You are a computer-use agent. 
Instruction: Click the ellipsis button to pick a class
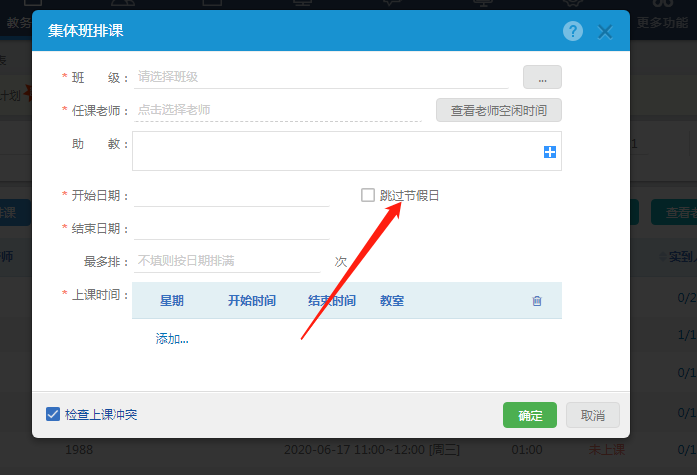pos(542,77)
